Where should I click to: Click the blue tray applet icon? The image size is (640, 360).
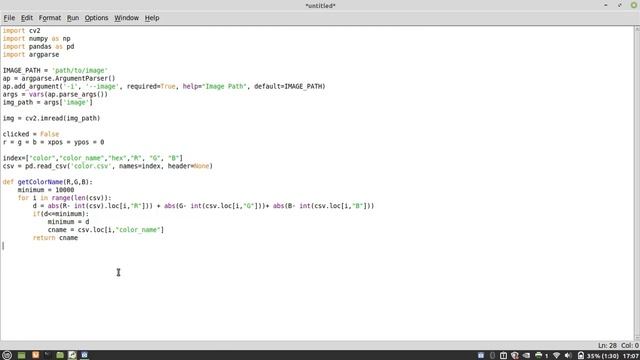481,356
